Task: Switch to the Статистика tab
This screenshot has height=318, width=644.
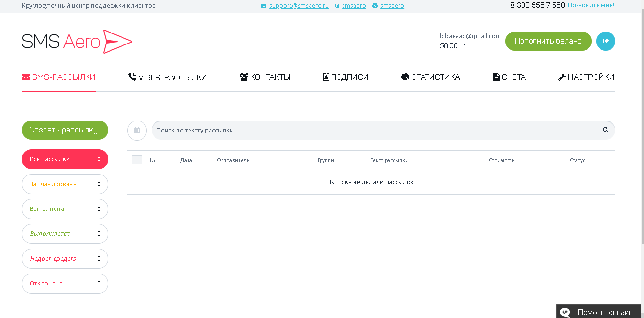Action: [431, 77]
